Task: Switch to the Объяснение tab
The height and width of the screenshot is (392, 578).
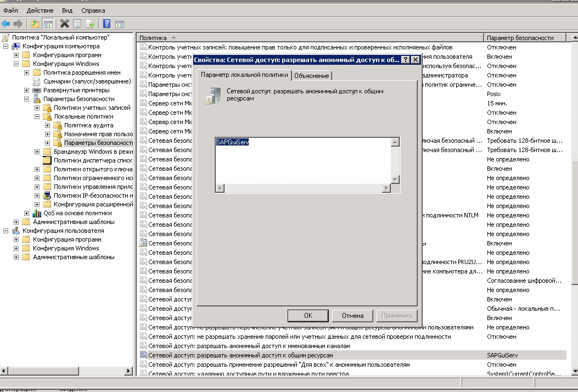Action: (311, 76)
